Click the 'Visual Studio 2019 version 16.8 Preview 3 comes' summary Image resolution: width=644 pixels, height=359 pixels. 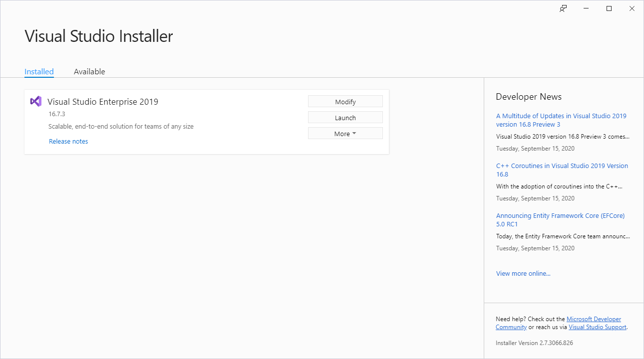563,136
